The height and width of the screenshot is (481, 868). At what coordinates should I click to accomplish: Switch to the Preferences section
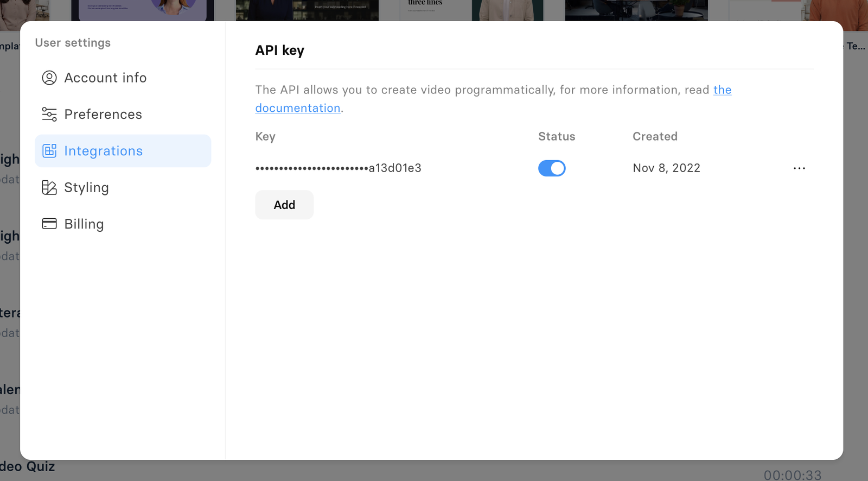point(103,114)
